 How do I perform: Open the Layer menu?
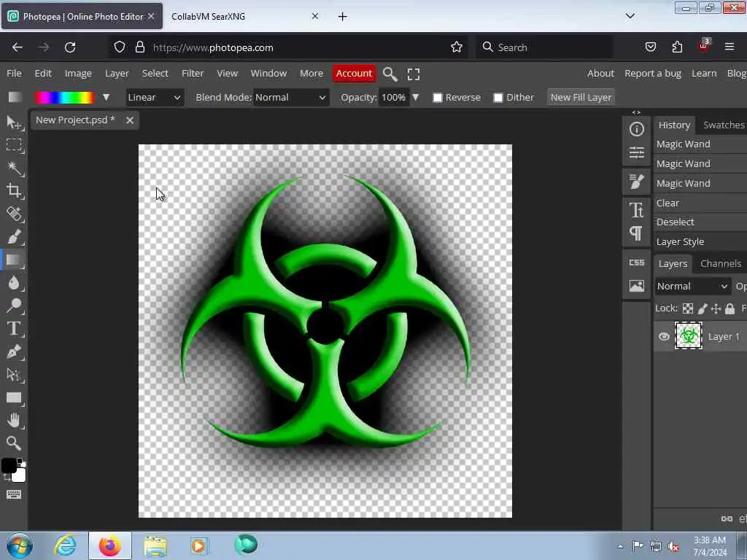pyautogui.click(x=117, y=74)
